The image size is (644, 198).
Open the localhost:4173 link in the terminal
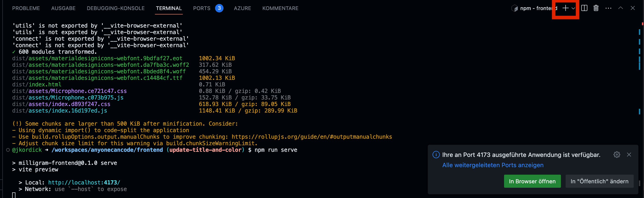[84, 182]
